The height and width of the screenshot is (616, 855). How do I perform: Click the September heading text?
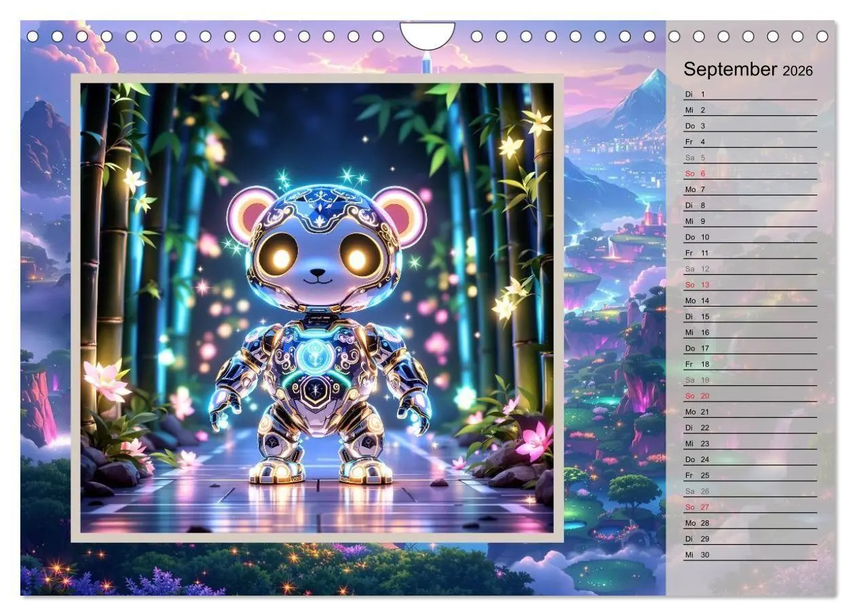pos(731,68)
